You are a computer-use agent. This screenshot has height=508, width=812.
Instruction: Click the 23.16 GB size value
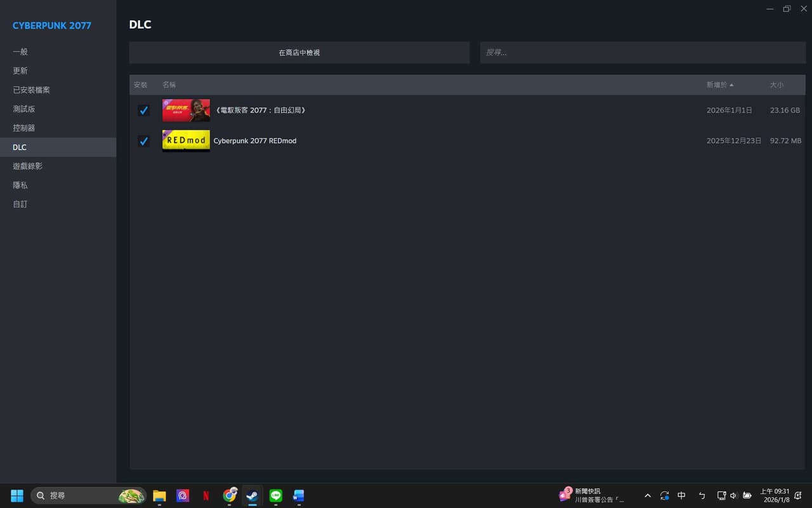pos(785,110)
